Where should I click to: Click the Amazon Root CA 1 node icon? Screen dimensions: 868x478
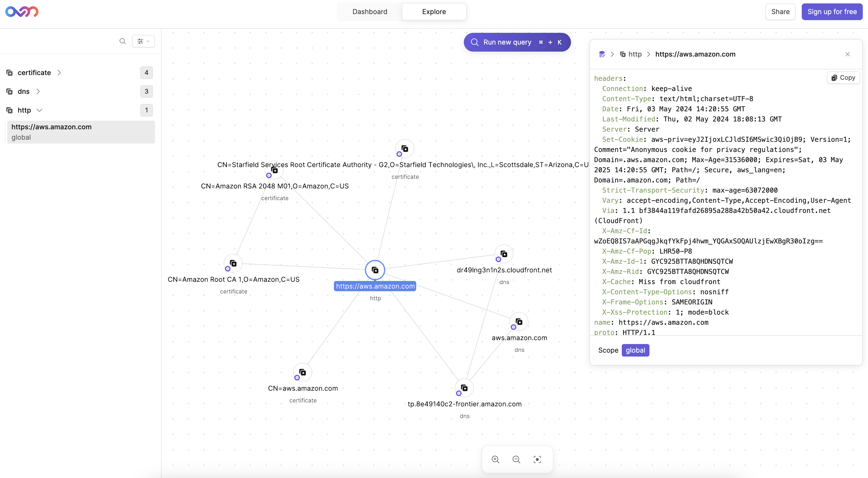pyautogui.click(x=233, y=263)
